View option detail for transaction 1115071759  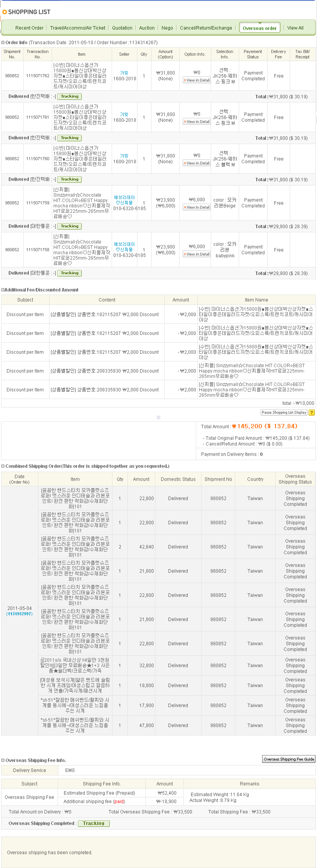point(197,207)
